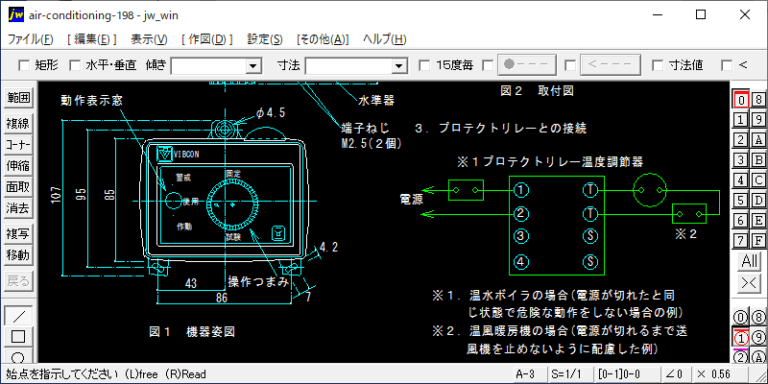Select the 複写 (copy) tool
Image resolution: width=768 pixels, height=384 pixels.
tap(19, 234)
